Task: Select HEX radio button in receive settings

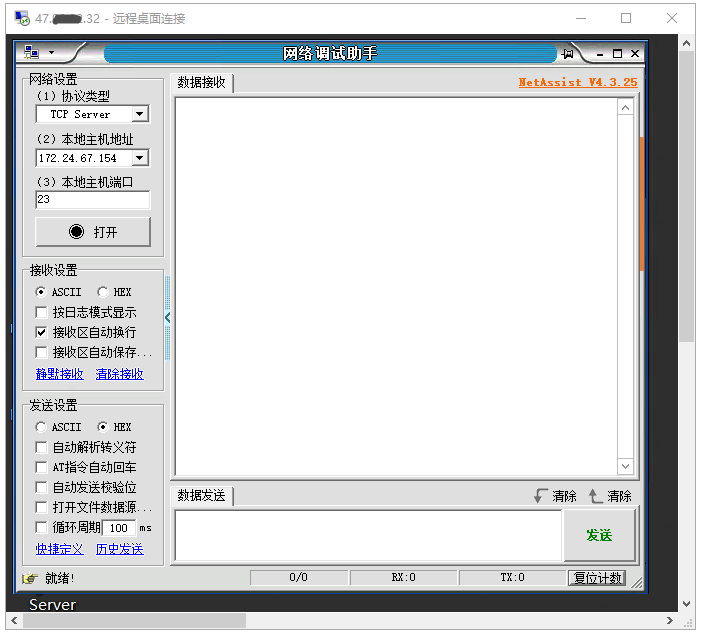Action: (x=103, y=292)
